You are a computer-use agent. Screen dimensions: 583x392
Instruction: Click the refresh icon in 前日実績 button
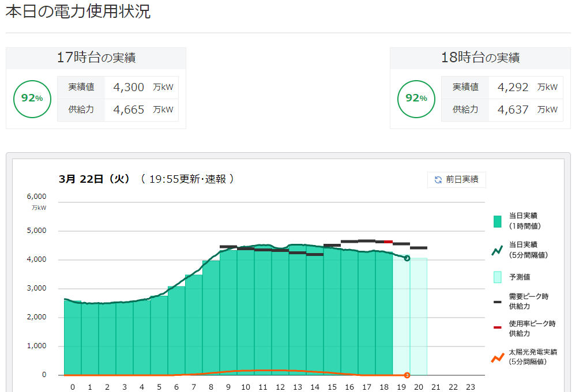pos(438,180)
